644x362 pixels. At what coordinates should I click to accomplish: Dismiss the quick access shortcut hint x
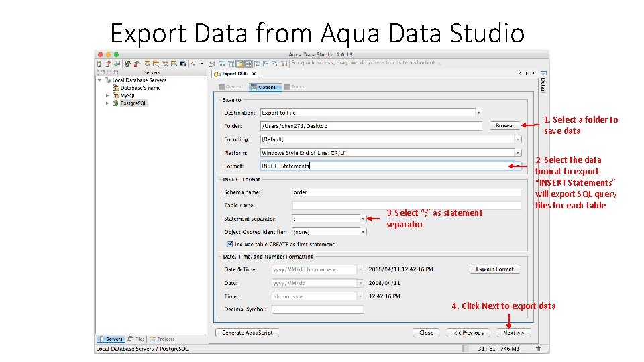pyautogui.click(x=439, y=63)
